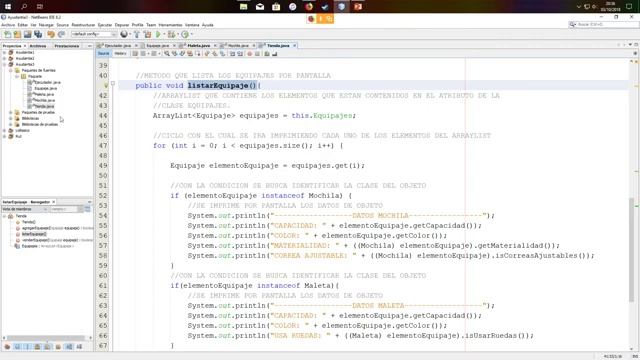Click the Save All toolbar icon

pyautogui.click(x=38, y=35)
